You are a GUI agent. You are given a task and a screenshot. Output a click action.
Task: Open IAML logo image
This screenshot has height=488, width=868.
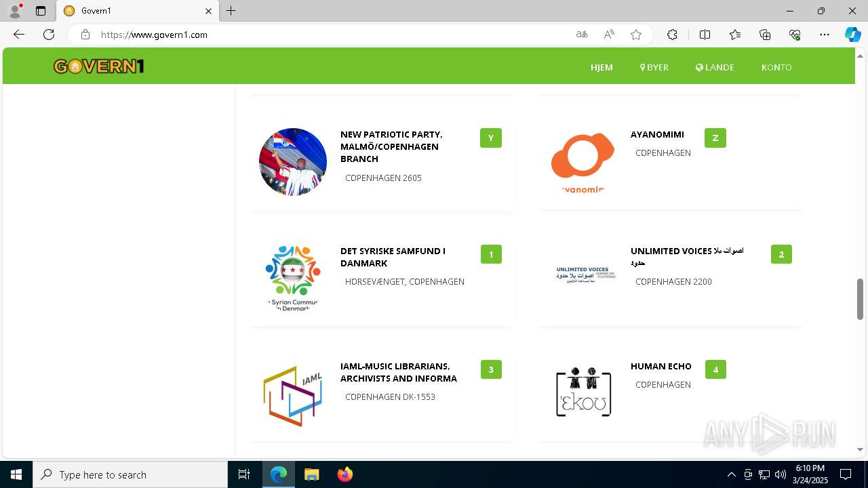click(x=292, y=395)
